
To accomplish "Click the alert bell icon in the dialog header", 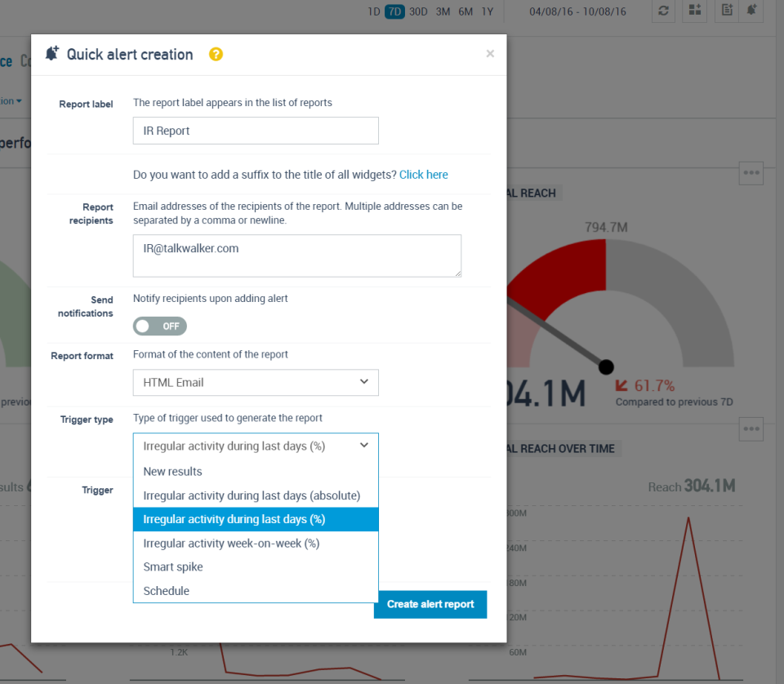I will click(x=51, y=52).
